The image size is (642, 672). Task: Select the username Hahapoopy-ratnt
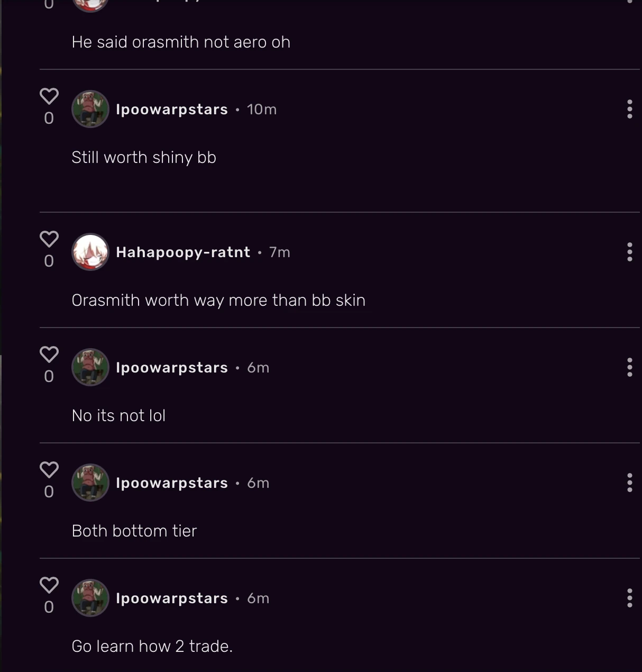[182, 252]
